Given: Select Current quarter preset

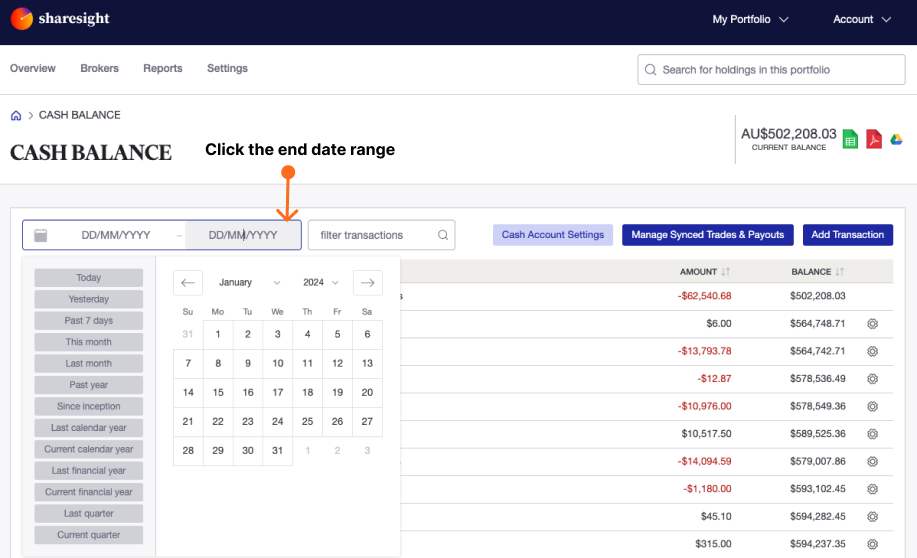Looking at the screenshot, I should point(88,535).
